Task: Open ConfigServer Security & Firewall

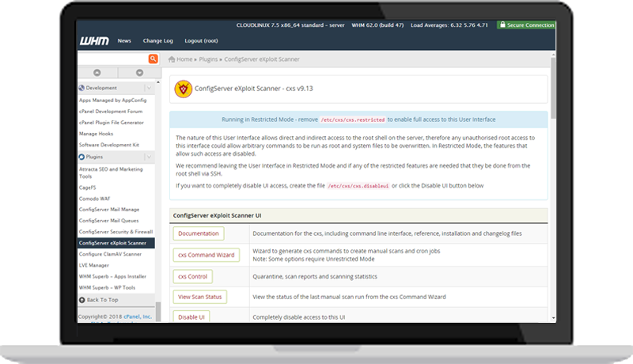Action: click(116, 232)
